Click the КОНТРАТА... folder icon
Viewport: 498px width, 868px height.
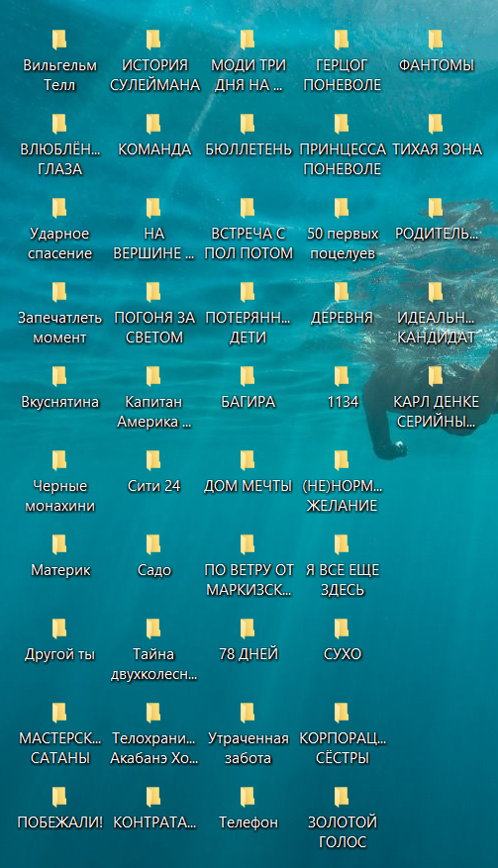(x=153, y=797)
